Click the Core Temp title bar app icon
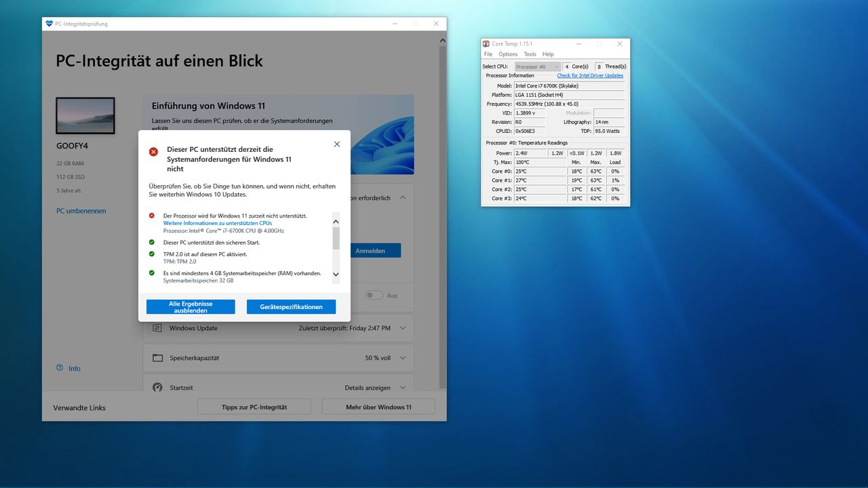This screenshot has height=488, width=868. (486, 44)
